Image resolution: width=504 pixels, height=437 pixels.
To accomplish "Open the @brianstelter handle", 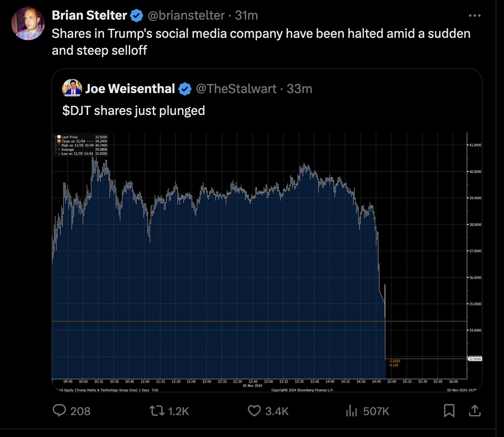I will pos(186,16).
